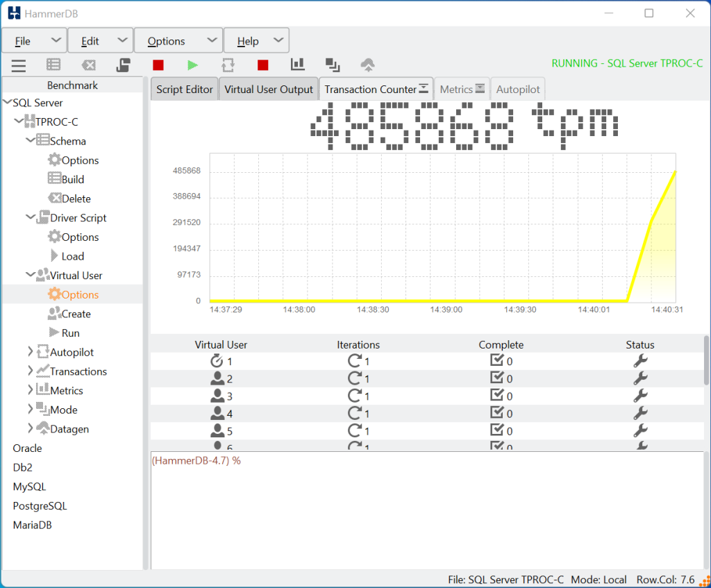Open Schema Options in the tree
This screenshot has width=711, height=588.
(x=74, y=160)
